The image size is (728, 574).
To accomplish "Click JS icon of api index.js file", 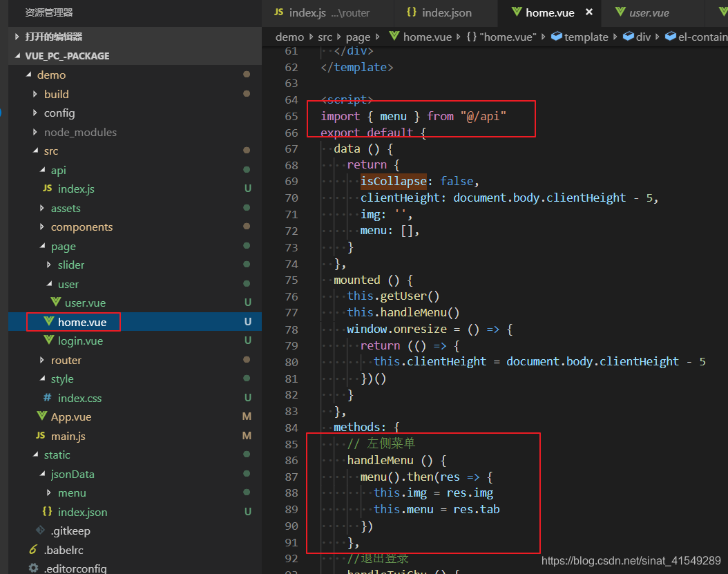I will pyautogui.click(x=48, y=188).
